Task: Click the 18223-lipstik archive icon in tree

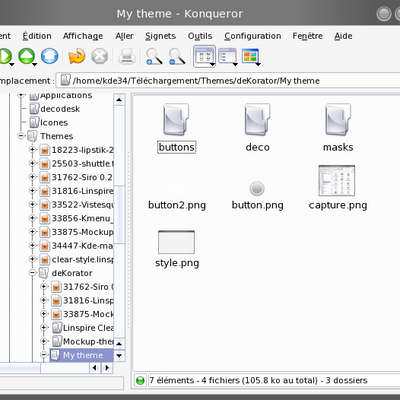Action: (45, 150)
